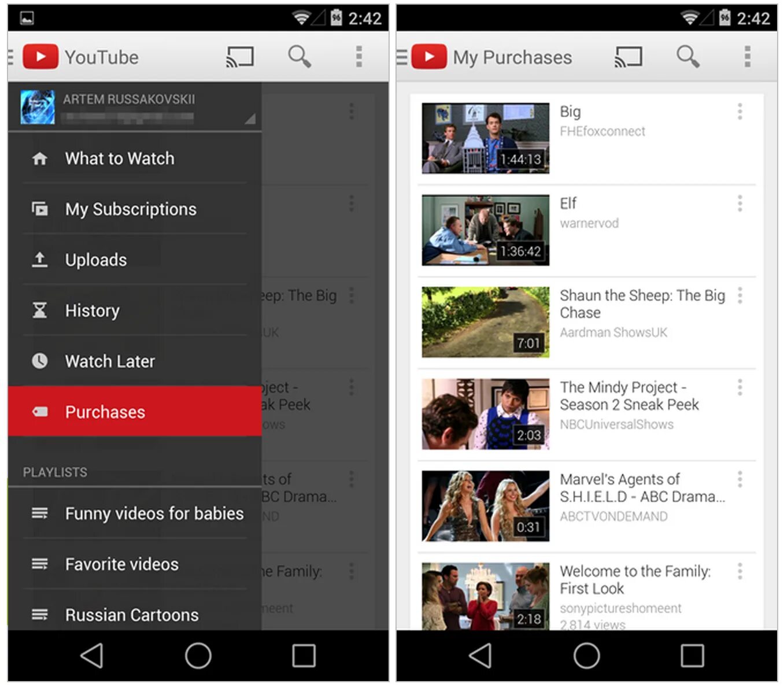Play the Big movie thumbnail

pos(486,138)
